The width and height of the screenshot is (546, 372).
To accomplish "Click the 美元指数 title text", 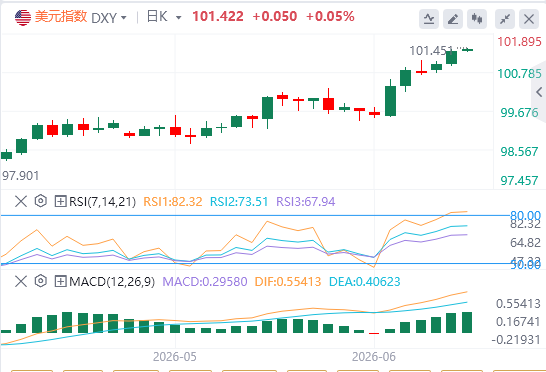I will [61, 17].
